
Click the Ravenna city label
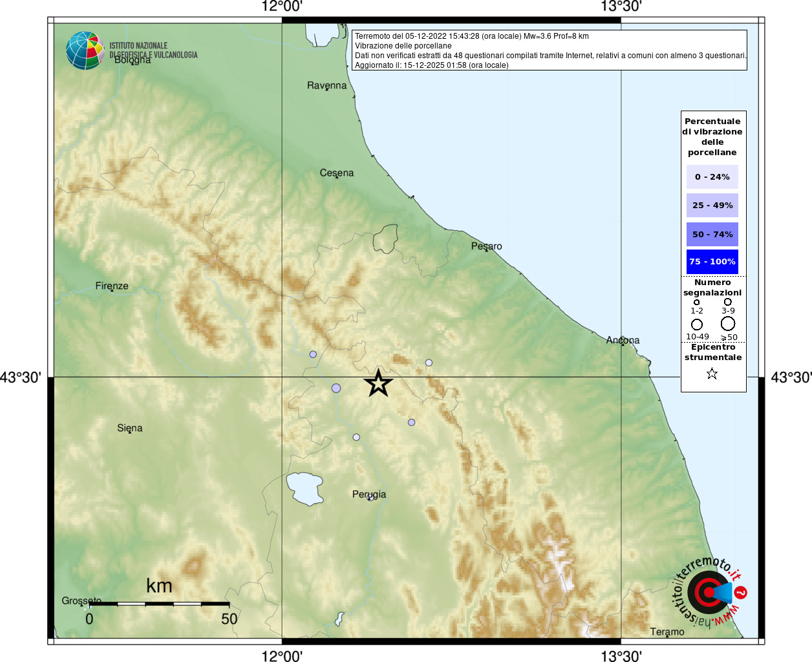(x=326, y=85)
